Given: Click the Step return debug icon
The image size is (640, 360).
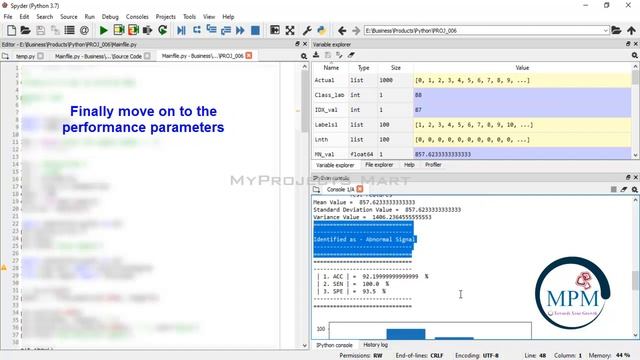Looking at the screenshot, I should (x=226, y=30).
